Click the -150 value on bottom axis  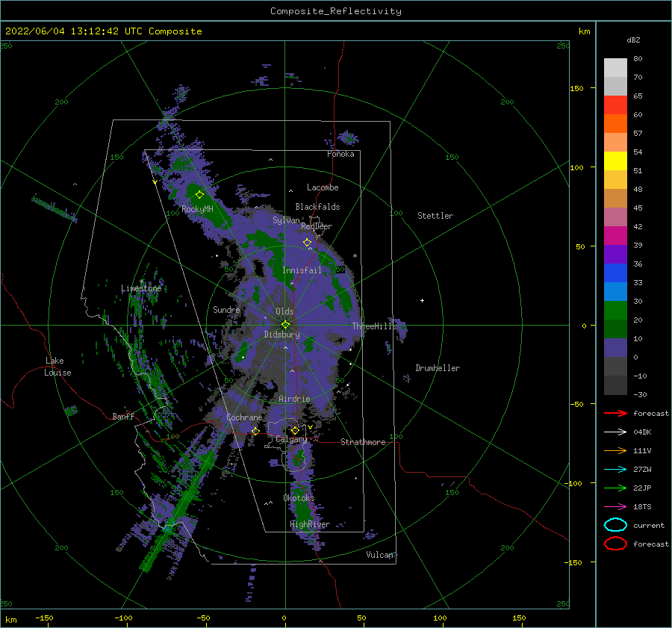pyautogui.click(x=44, y=618)
